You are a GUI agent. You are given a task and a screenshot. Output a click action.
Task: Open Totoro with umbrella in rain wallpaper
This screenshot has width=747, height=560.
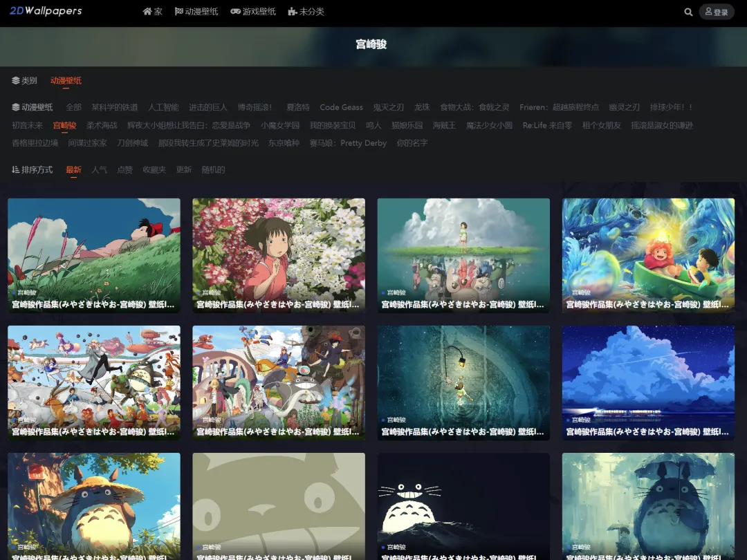pos(648,506)
